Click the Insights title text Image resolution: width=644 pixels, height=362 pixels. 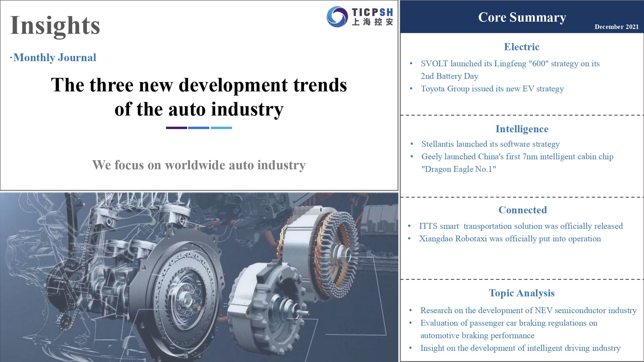(x=55, y=25)
